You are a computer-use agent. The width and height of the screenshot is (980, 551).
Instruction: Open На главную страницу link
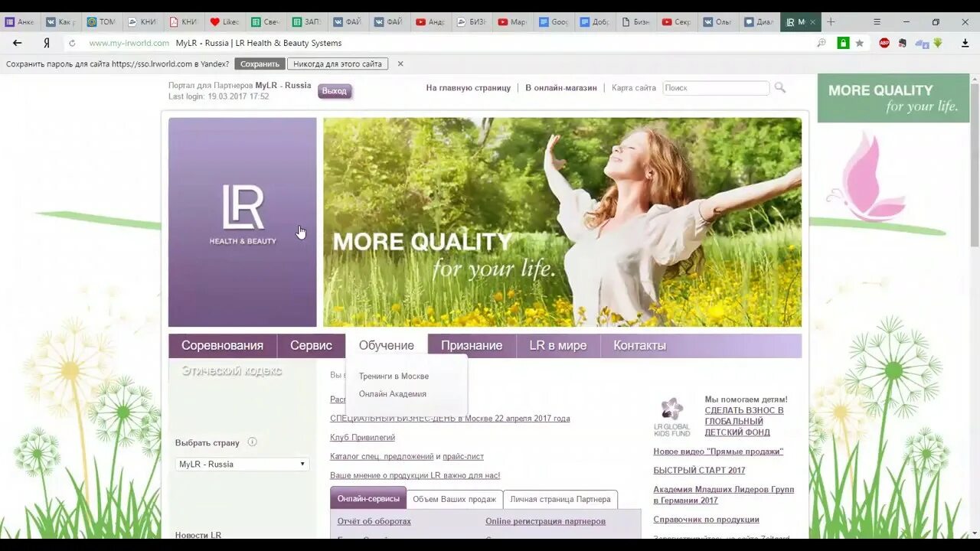pos(469,88)
